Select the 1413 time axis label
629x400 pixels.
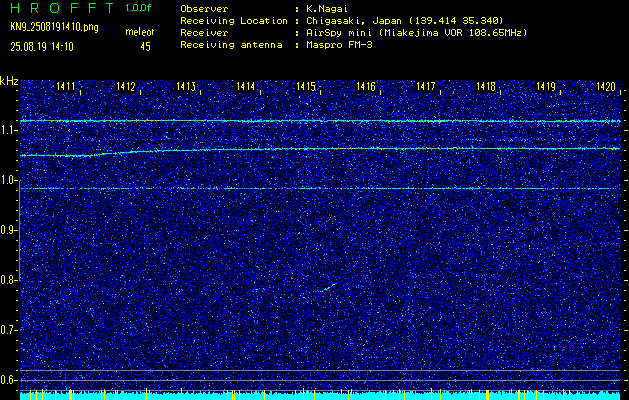click(x=186, y=86)
